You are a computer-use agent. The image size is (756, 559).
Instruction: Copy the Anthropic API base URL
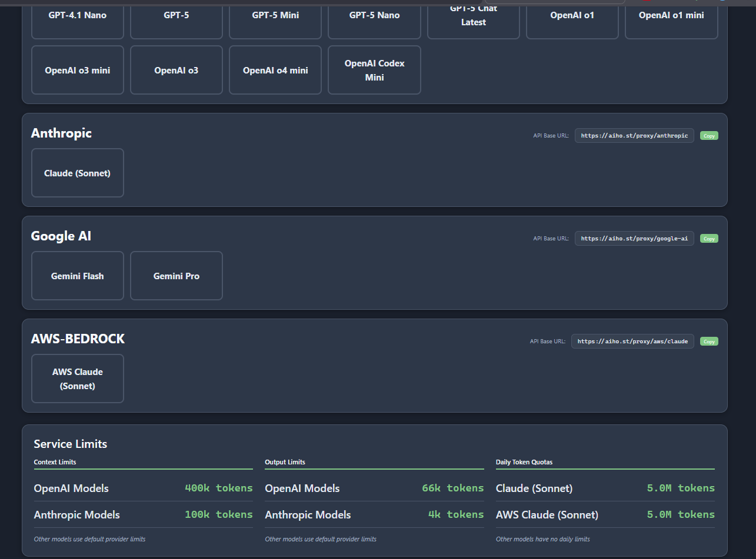(709, 136)
